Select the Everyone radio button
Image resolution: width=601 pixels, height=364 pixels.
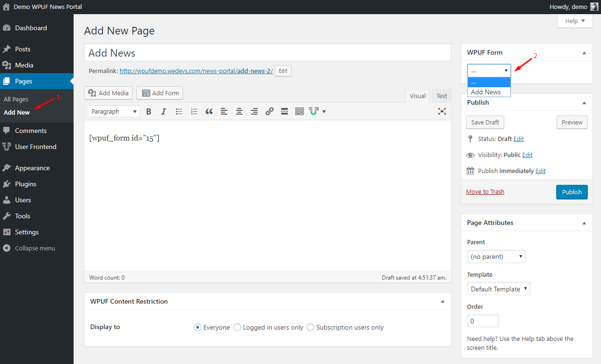[x=198, y=327]
